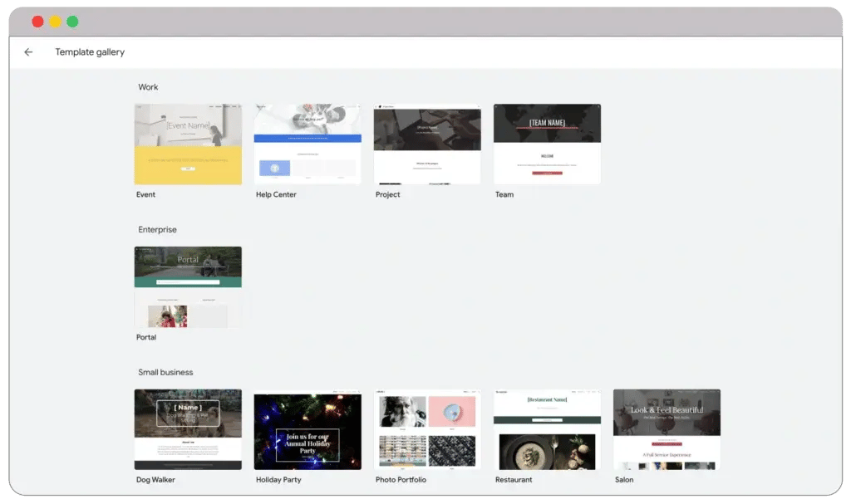Choose the Team template thumbnail
Image resolution: width=851 pixels, height=504 pixels.
pos(547,144)
